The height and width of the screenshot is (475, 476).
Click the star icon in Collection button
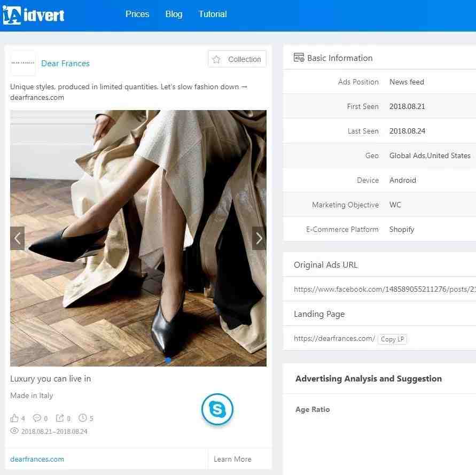pos(216,59)
